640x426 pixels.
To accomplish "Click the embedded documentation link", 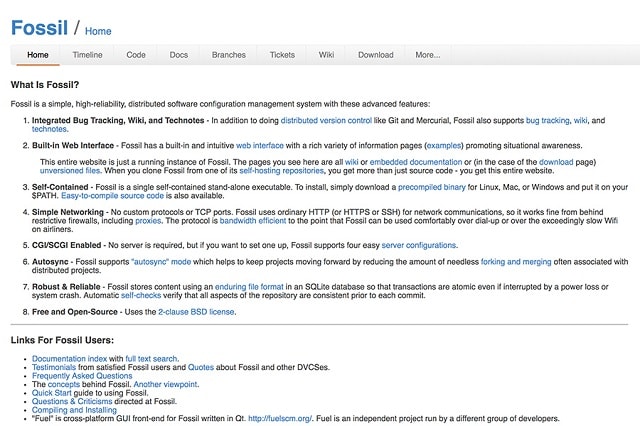I will tap(416, 162).
